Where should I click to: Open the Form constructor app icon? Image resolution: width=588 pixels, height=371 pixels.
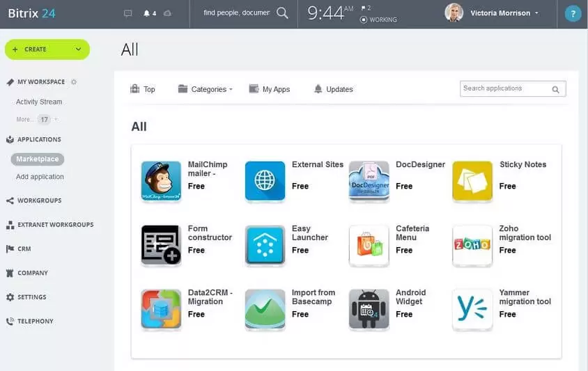point(161,245)
